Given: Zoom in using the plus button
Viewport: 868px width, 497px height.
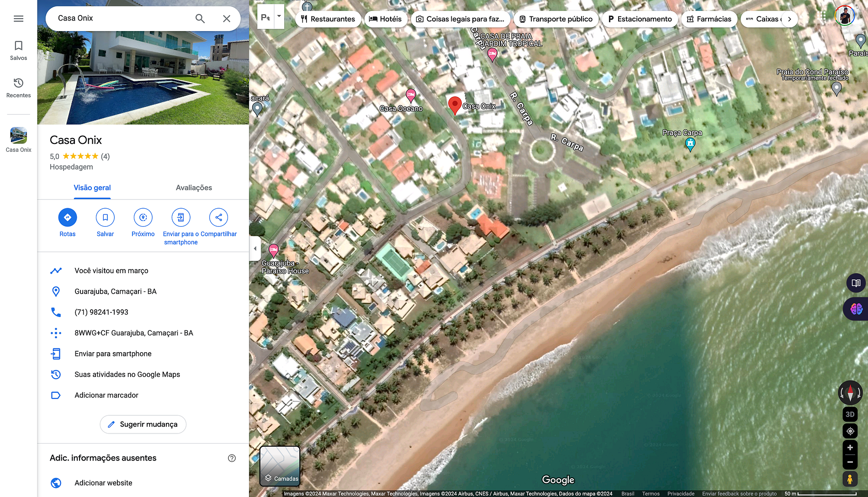Looking at the screenshot, I should (x=850, y=448).
